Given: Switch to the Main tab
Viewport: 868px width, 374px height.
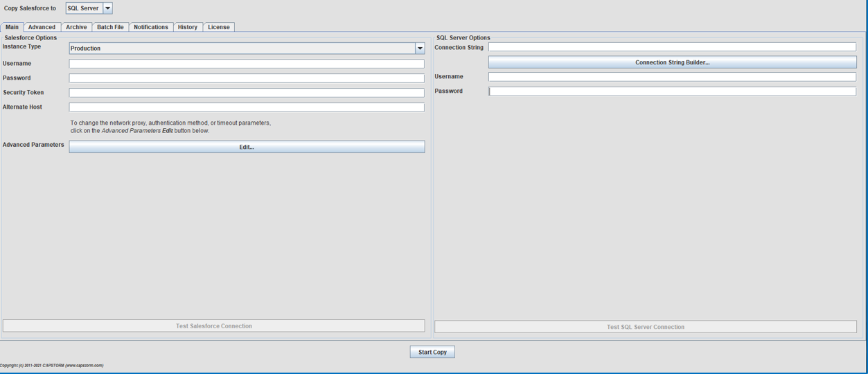Looking at the screenshot, I should click(12, 27).
